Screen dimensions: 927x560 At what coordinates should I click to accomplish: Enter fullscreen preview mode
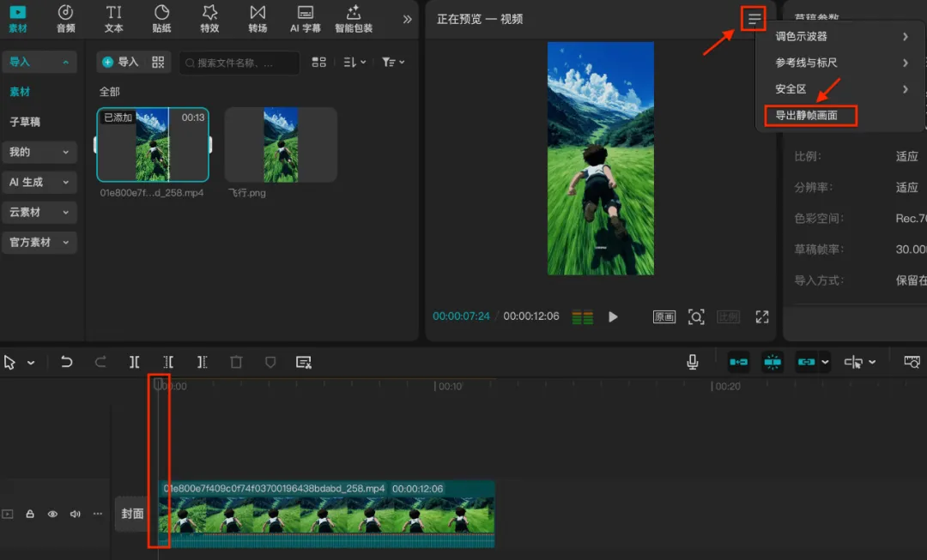pyautogui.click(x=762, y=316)
